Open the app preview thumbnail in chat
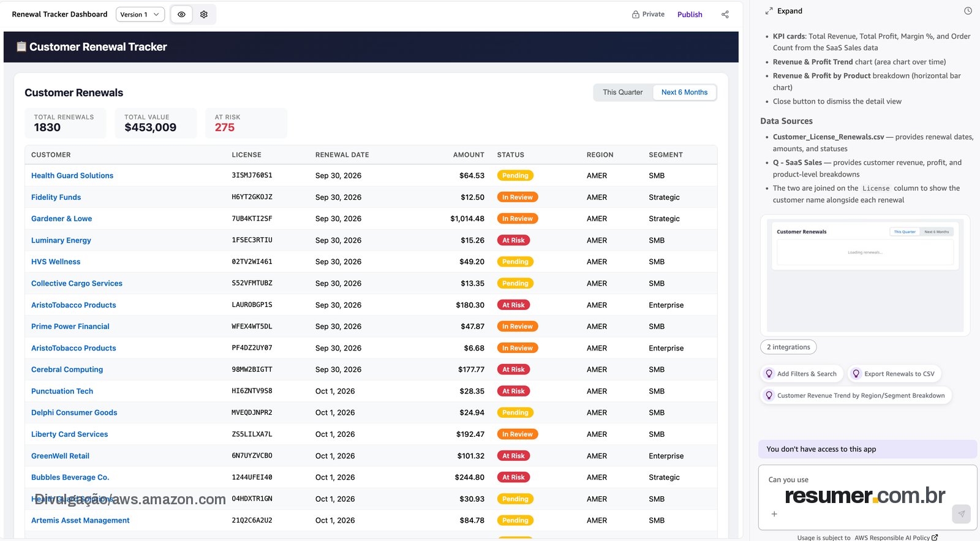 (865, 275)
